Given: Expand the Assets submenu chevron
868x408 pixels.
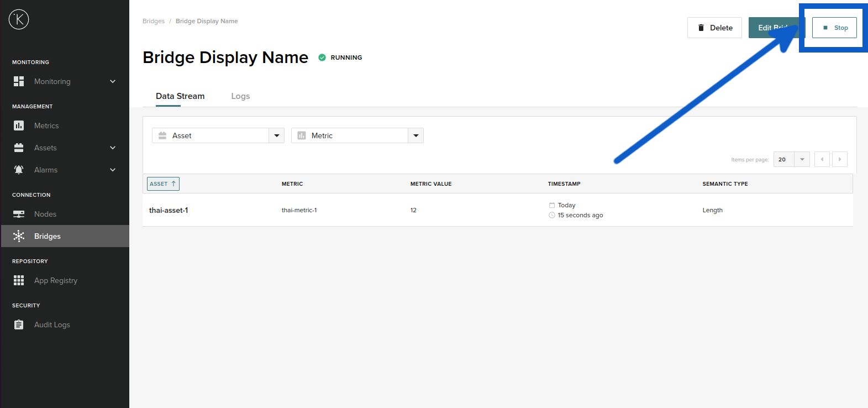Looking at the screenshot, I should tap(113, 148).
